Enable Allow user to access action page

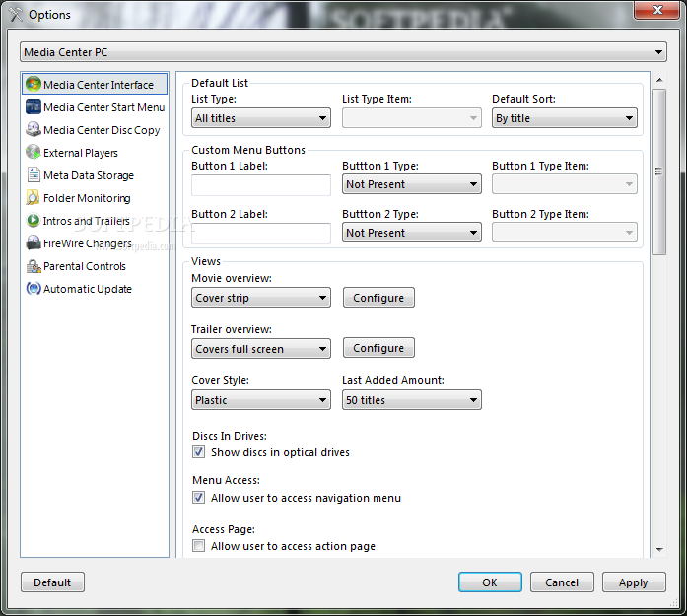pos(198,545)
